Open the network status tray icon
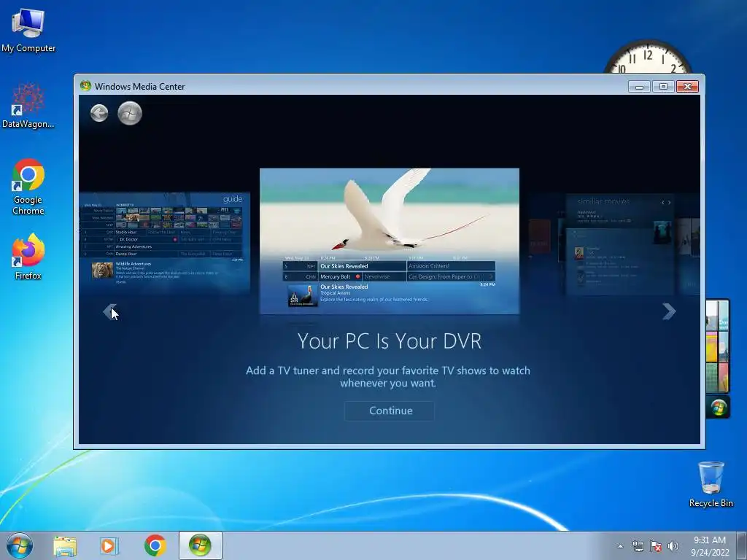This screenshot has width=747, height=560. [x=638, y=546]
